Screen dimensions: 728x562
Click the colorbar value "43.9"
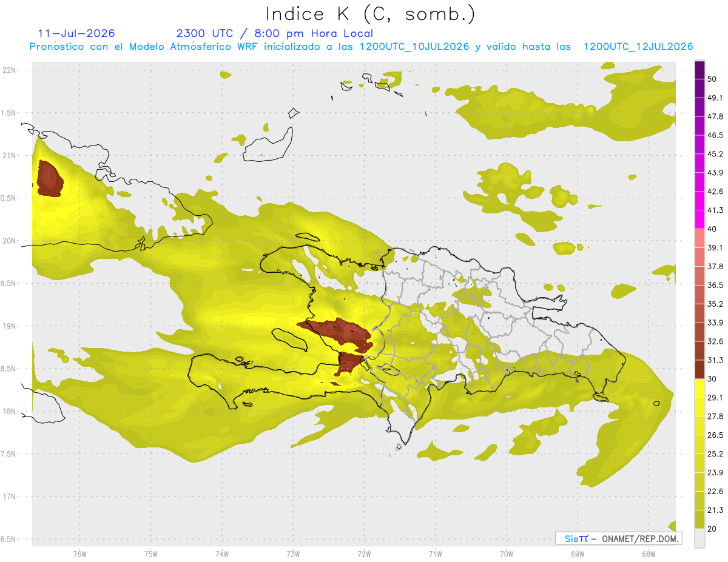(x=715, y=173)
